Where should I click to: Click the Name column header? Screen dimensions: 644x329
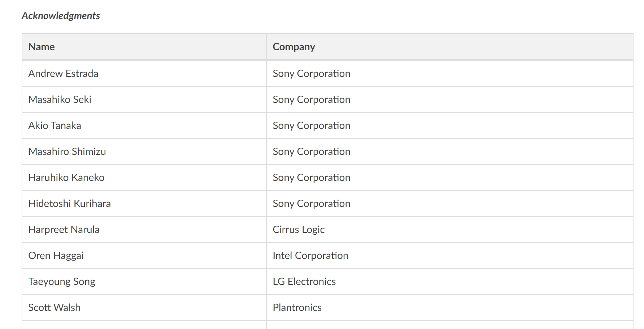point(42,47)
